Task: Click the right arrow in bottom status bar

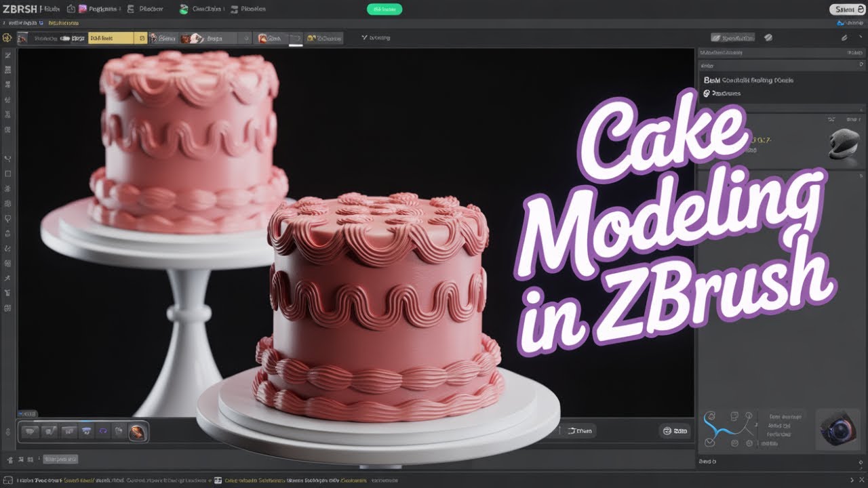Action: (852, 480)
